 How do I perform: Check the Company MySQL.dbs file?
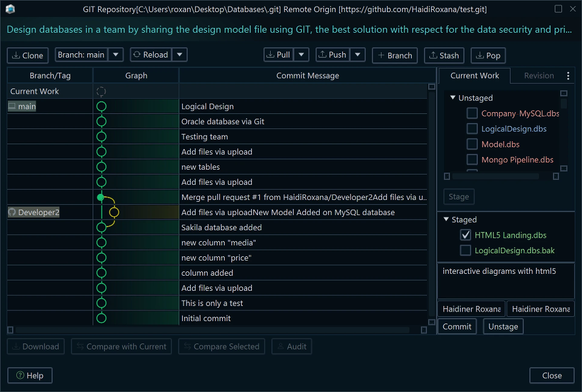472,113
